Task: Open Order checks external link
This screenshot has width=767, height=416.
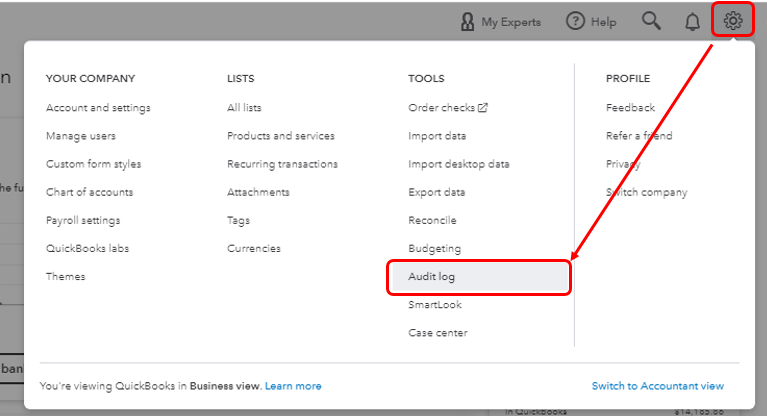Action: click(x=448, y=108)
